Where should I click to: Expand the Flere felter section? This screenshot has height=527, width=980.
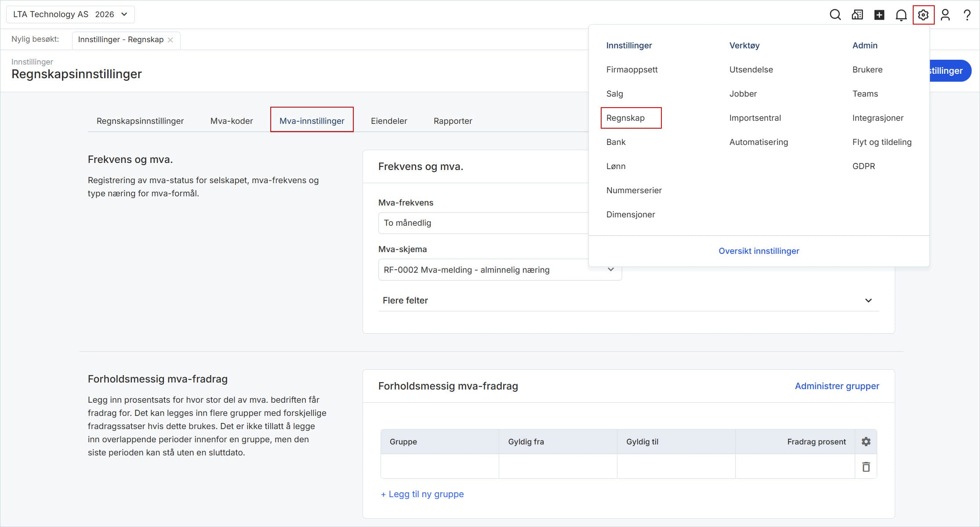pos(628,300)
